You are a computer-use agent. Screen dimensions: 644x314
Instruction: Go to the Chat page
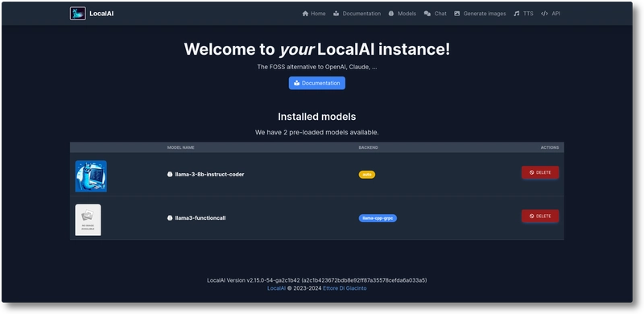point(436,14)
